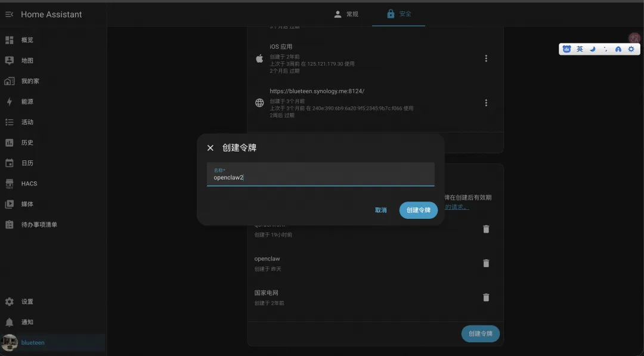Open the 地图 map page
This screenshot has width=644, height=356.
click(x=52, y=60)
